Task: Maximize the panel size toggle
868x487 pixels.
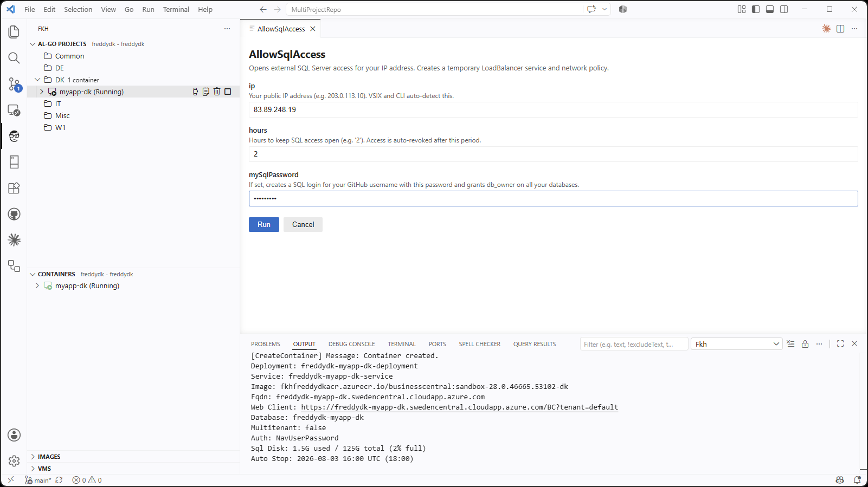Action: 840,344
